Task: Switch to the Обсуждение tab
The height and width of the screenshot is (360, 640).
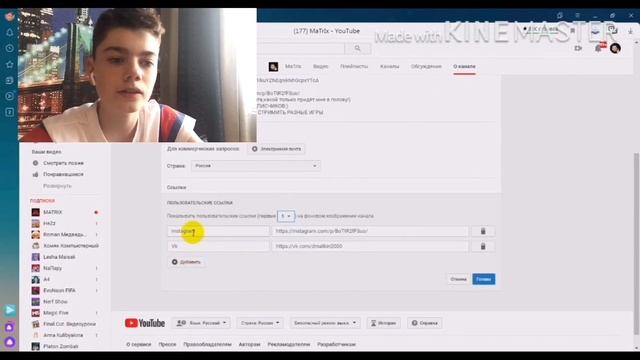Action: [426, 67]
